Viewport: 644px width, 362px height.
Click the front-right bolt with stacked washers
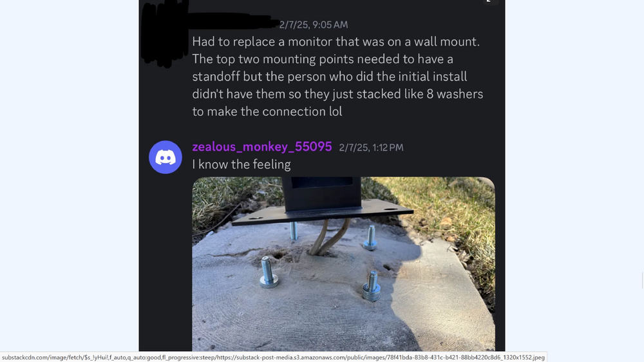pyautogui.click(x=372, y=285)
